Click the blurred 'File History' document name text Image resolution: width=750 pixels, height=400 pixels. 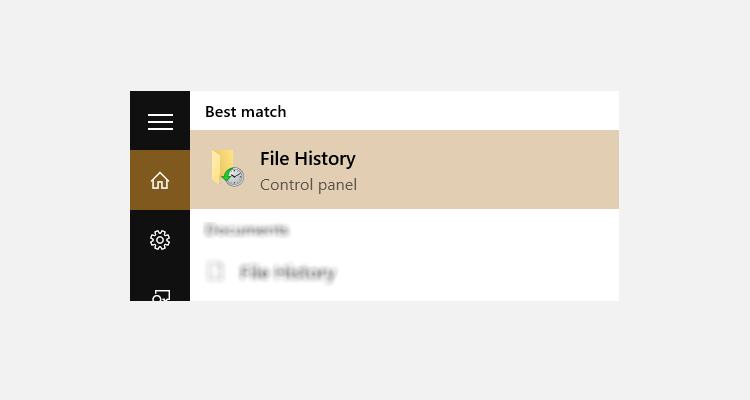tap(287, 272)
